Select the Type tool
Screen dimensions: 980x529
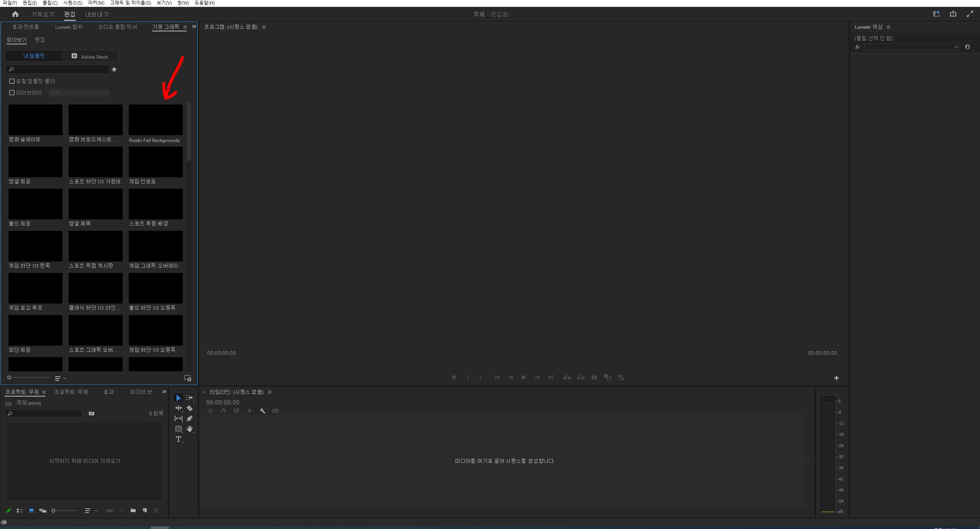pyautogui.click(x=179, y=439)
